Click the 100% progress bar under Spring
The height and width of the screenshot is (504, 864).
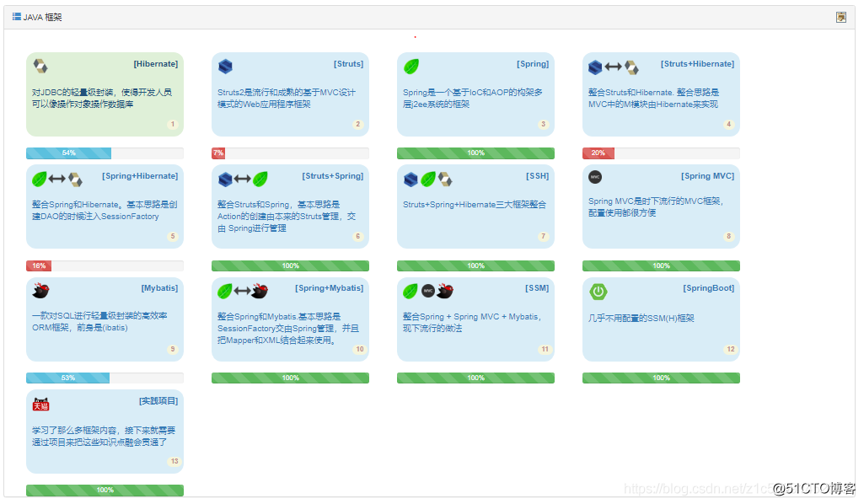(475, 153)
